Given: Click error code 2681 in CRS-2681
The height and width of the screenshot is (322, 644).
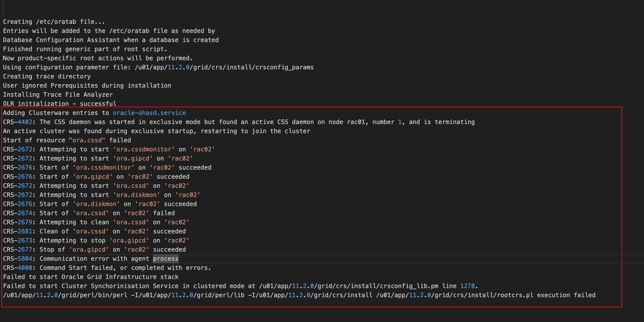Looking at the screenshot, I should click(25, 231).
